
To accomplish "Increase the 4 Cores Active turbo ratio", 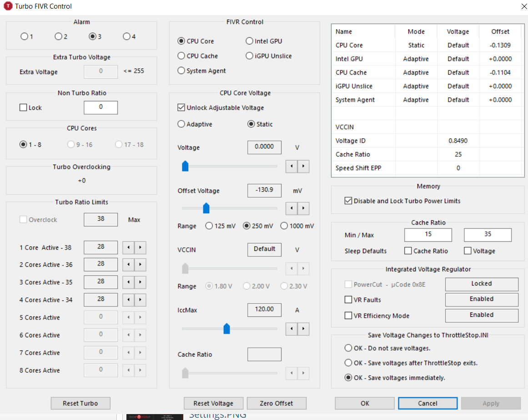I will (140, 300).
